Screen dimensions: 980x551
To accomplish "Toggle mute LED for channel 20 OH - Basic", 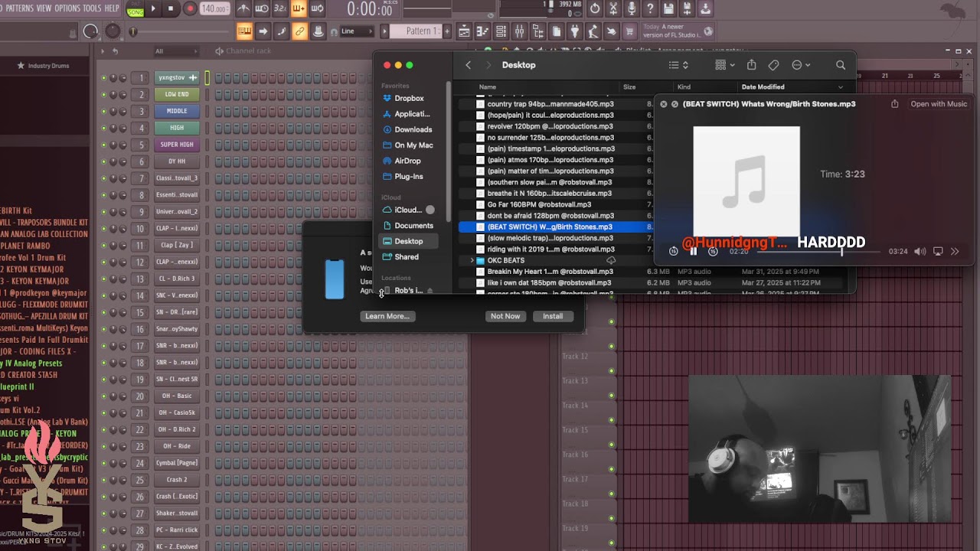I will pos(104,396).
